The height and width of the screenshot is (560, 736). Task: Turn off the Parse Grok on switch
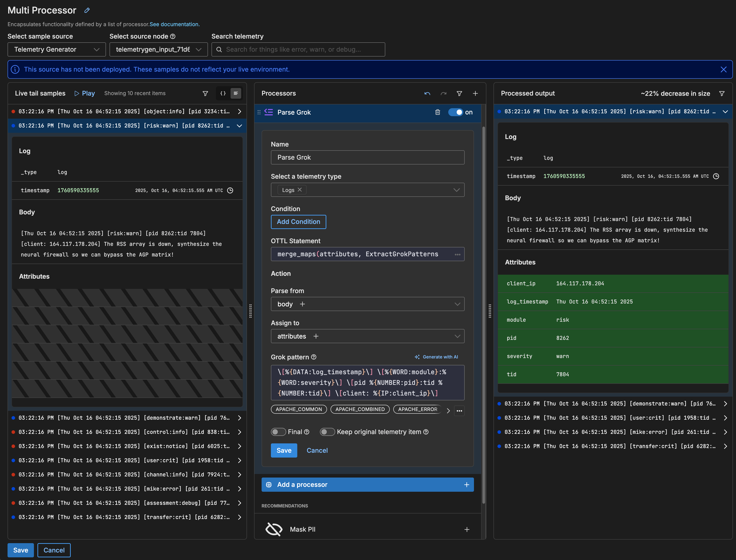pyautogui.click(x=455, y=112)
